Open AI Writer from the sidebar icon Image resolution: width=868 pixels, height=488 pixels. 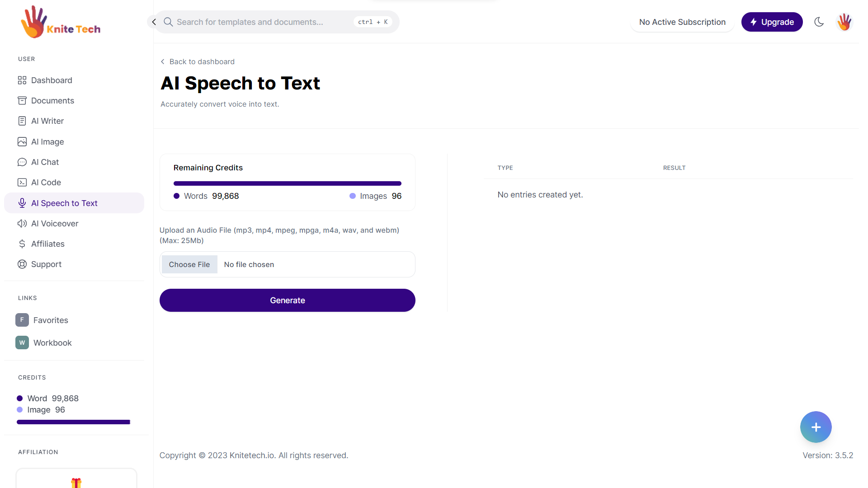click(x=22, y=121)
